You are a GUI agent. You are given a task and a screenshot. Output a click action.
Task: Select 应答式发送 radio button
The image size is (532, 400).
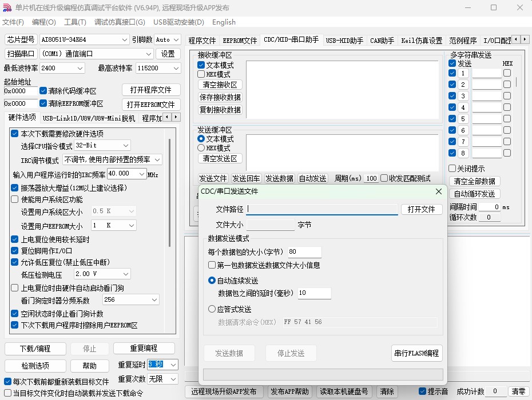click(212, 309)
